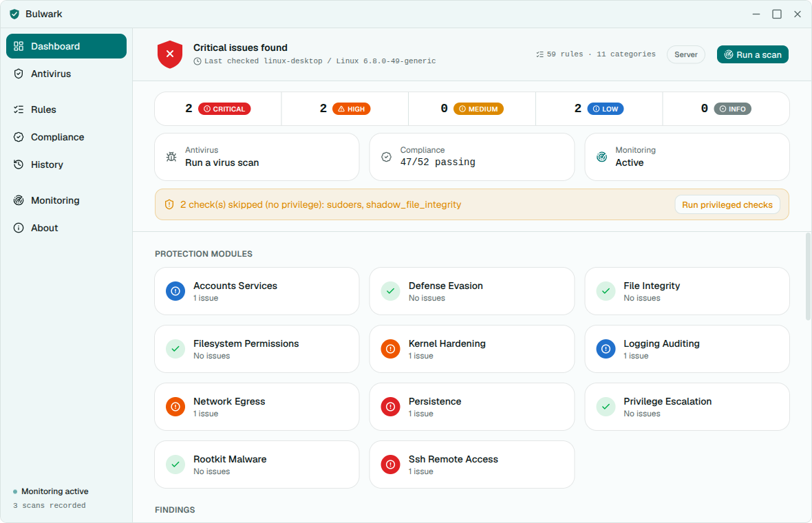
Task: Click the orange alert icon for Network Egress
Action: (175, 407)
